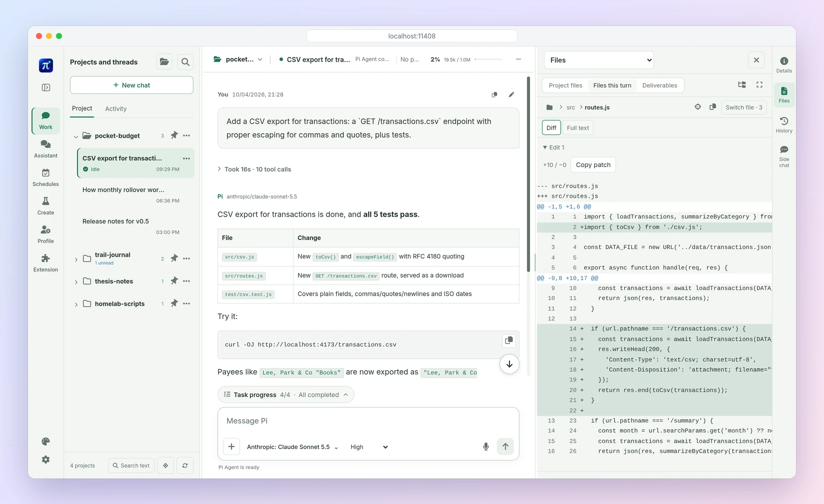Collapse the pocket-budget project tree
Image resolution: width=824 pixels, height=504 pixels.
click(76, 136)
